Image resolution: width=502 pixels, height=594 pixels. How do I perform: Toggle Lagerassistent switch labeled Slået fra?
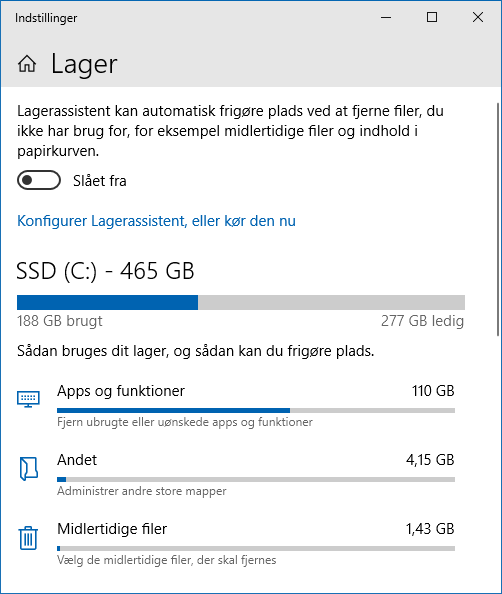click(x=39, y=180)
